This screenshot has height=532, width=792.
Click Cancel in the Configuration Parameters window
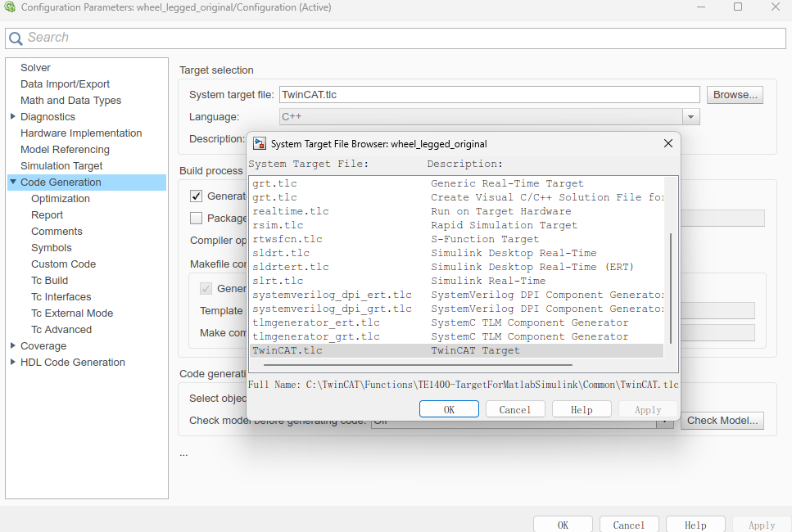[629, 525]
